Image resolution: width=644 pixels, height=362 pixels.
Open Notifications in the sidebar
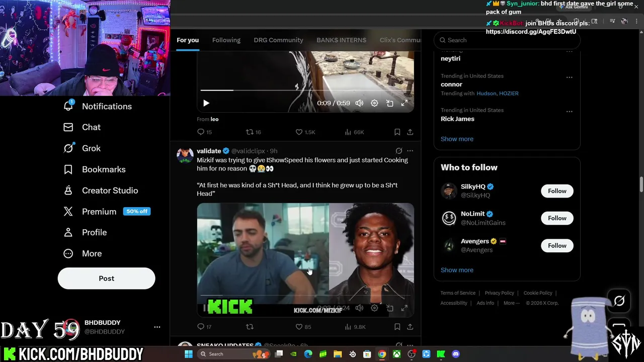(x=98, y=106)
